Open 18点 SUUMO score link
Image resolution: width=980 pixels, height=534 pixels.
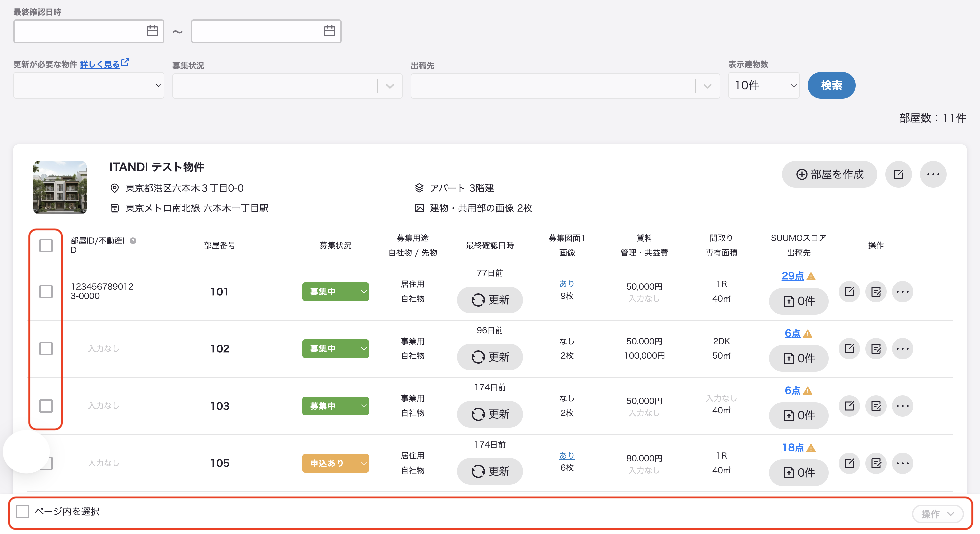coord(793,448)
